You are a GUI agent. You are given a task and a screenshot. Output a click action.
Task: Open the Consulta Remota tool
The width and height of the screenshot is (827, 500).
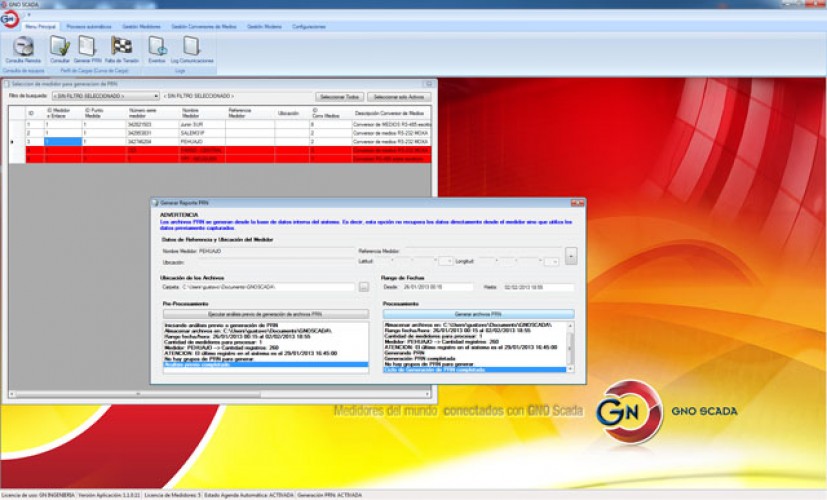pyautogui.click(x=23, y=50)
